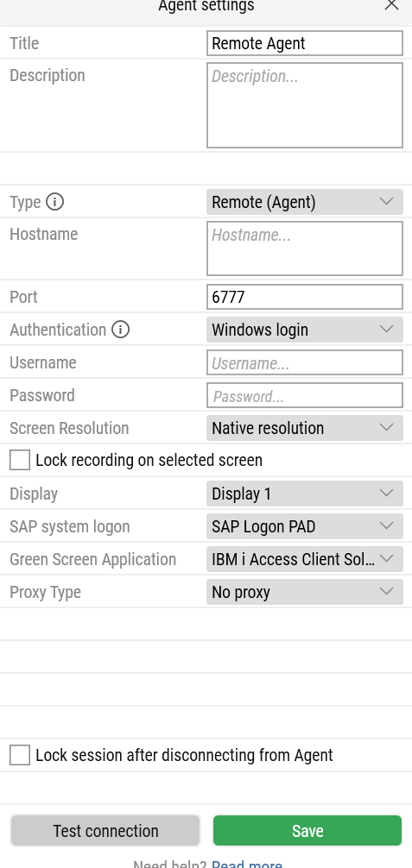Click the info icon next to Type
Screen dimensions: 412x868
(x=55, y=202)
